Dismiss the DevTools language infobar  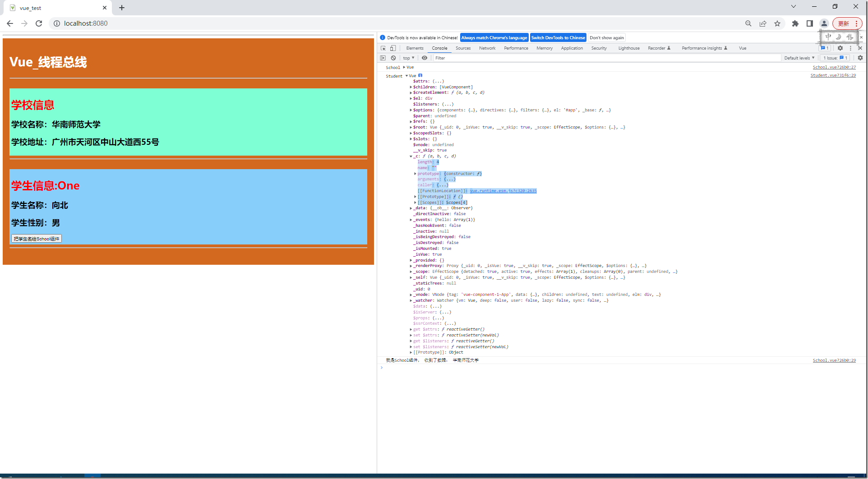861,37
